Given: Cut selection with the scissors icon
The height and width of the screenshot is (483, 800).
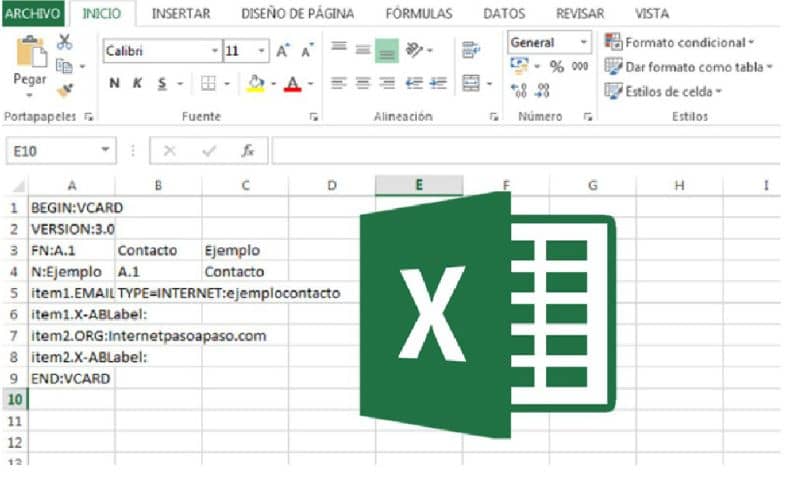Looking at the screenshot, I should (64, 42).
